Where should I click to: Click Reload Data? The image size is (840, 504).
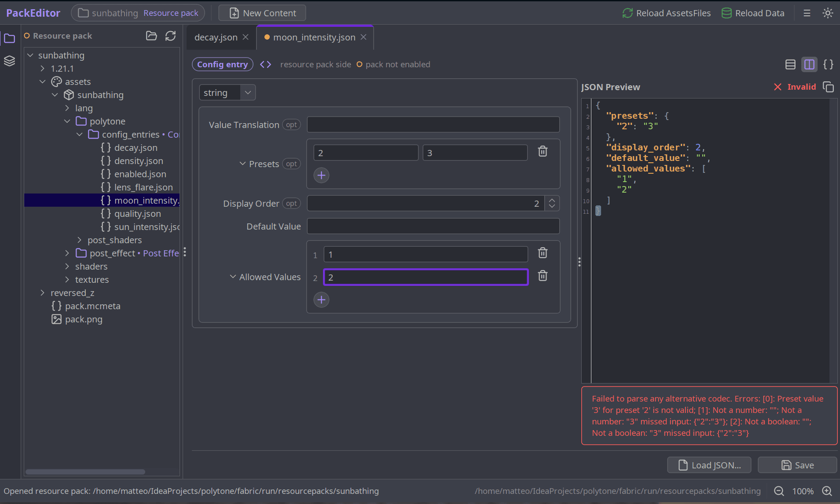(x=753, y=13)
